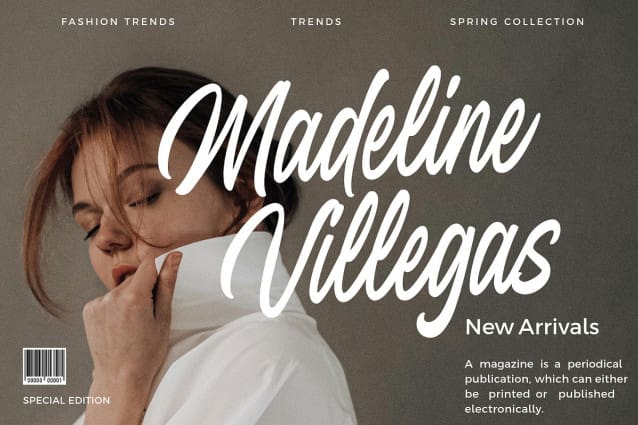Click the barcode graphic

[x=44, y=366]
